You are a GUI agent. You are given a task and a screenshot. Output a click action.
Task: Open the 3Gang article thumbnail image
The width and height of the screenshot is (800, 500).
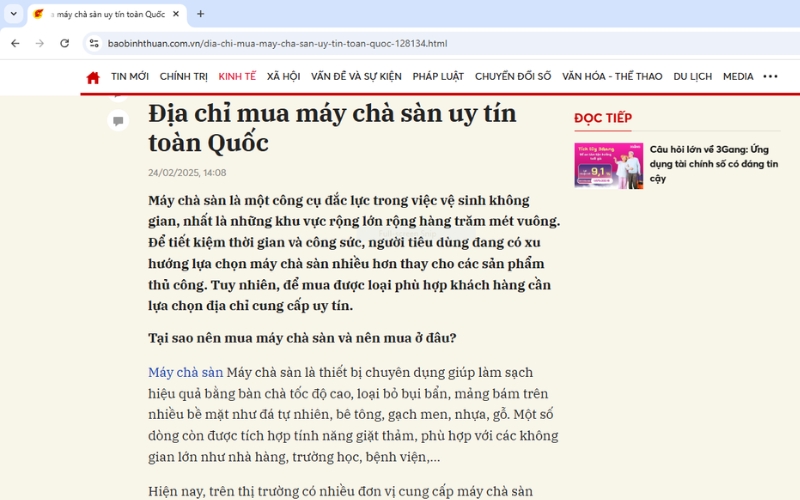(609, 166)
